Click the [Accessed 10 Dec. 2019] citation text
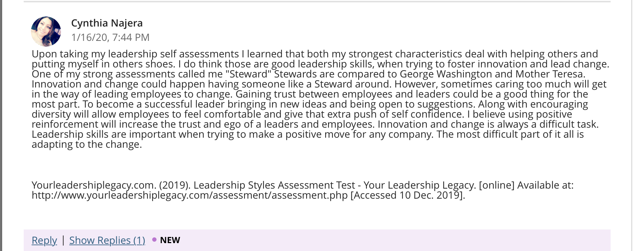 (407, 195)
